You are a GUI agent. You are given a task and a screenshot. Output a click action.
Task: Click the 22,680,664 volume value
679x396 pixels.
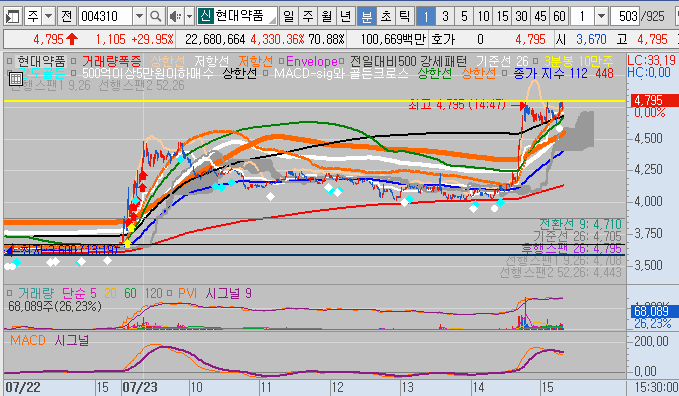pos(215,39)
